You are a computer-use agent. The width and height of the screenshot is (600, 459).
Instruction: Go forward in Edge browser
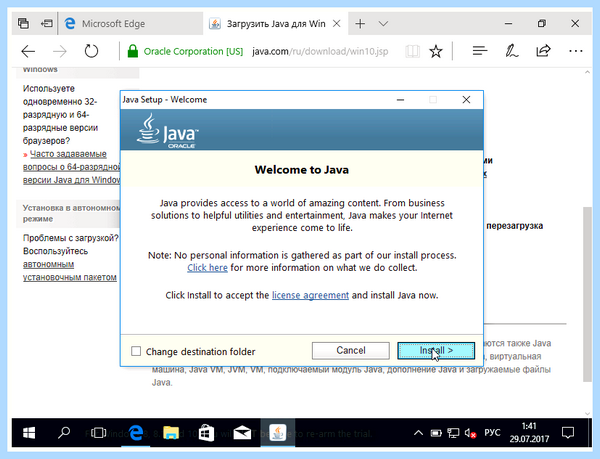tap(60, 51)
